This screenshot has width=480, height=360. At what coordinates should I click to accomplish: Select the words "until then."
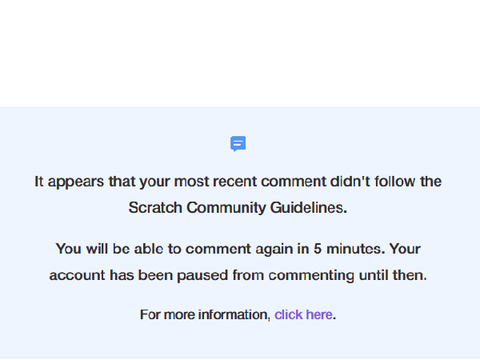(393, 275)
